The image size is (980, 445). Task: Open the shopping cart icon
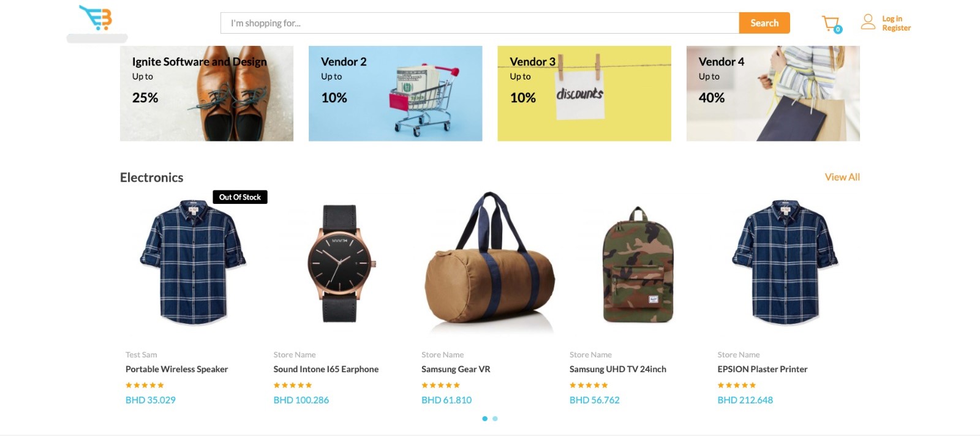pyautogui.click(x=831, y=24)
